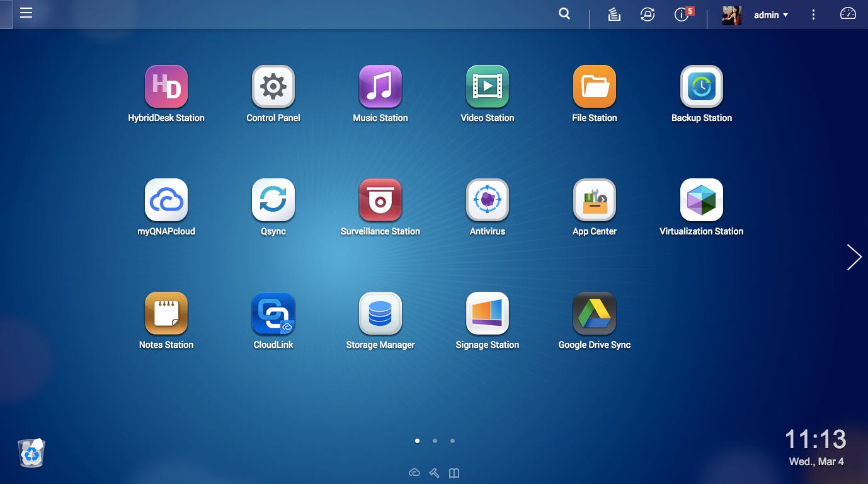Open Backup Station
Screen dimensions: 868x484
tap(702, 87)
